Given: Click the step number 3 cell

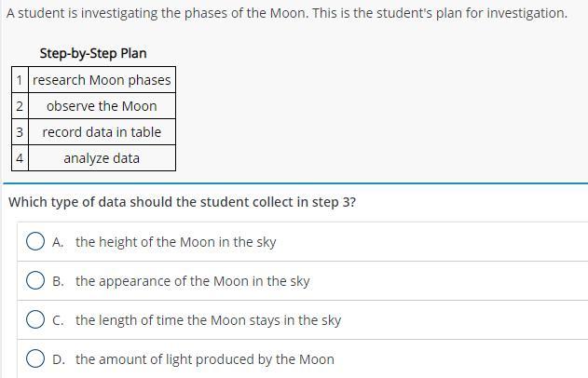Looking at the screenshot, I should tap(20, 132).
